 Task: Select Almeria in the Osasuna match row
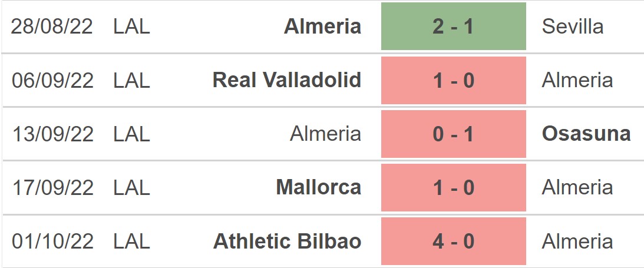click(x=325, y=134)
